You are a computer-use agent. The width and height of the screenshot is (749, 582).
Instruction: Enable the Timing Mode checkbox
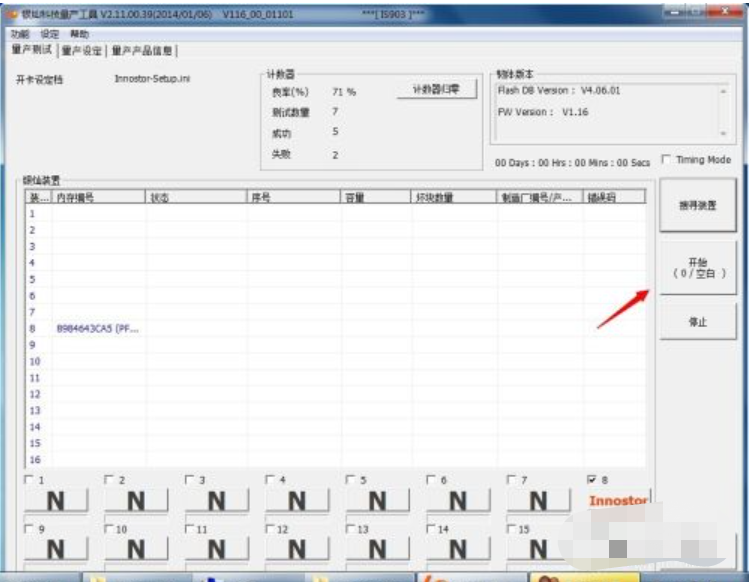(x=666, y=159)
